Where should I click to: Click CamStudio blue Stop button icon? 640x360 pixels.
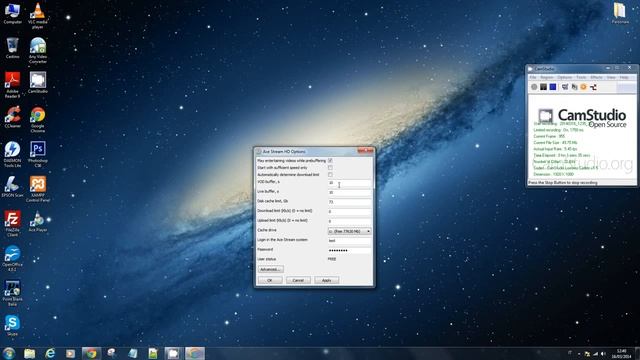coord(553,87)
